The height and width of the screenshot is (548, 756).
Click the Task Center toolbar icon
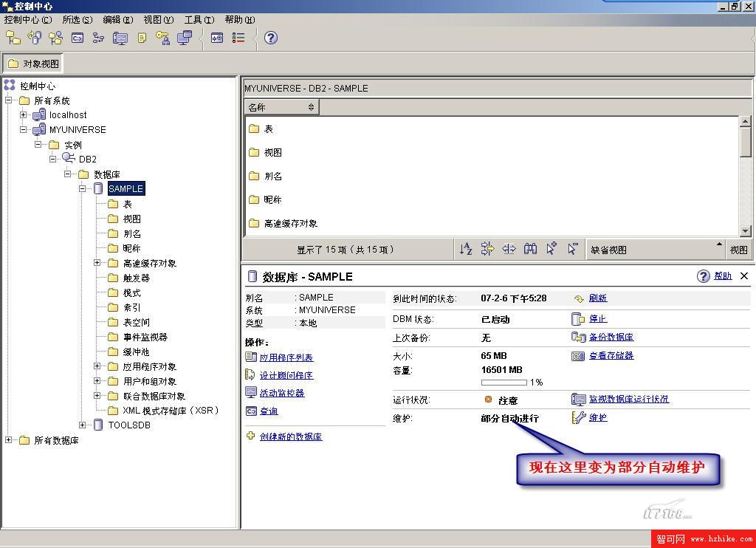click(98, 38)
